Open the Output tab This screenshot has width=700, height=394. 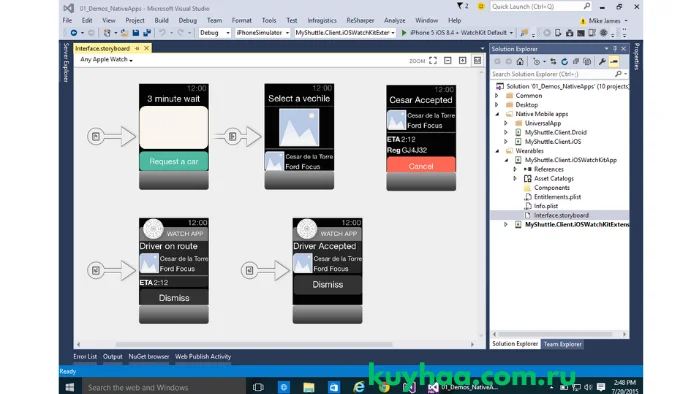(x=112, y=357)
